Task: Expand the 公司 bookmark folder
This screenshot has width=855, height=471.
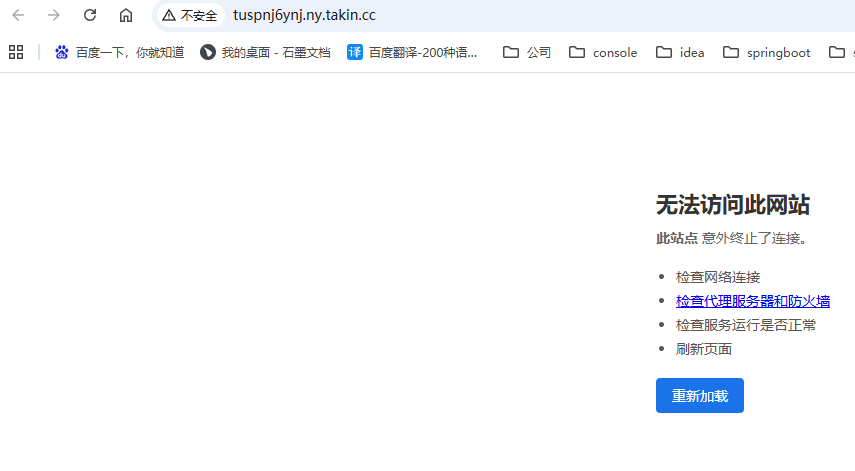Action: tap(527, 52)
